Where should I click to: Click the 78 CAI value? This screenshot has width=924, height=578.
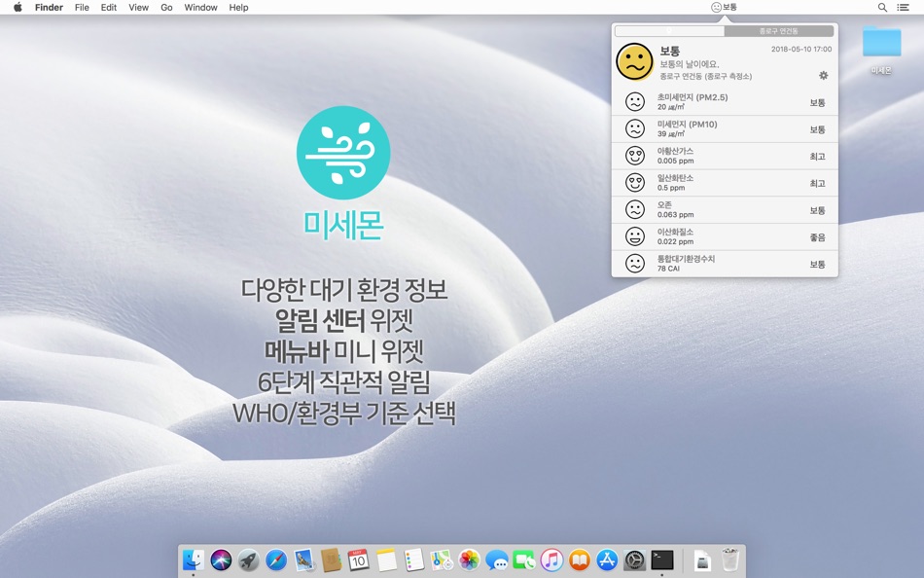click(668, 269)
